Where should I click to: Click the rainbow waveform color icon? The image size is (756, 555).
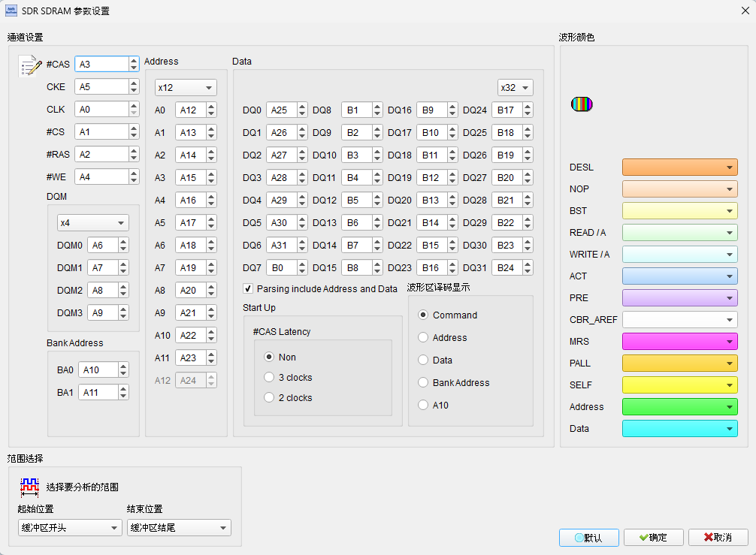[x=582, y=104]
